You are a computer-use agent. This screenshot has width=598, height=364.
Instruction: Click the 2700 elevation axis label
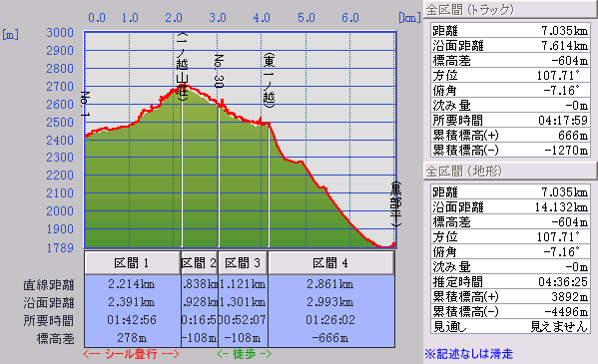pyautogui.click(x=60, y=87)
